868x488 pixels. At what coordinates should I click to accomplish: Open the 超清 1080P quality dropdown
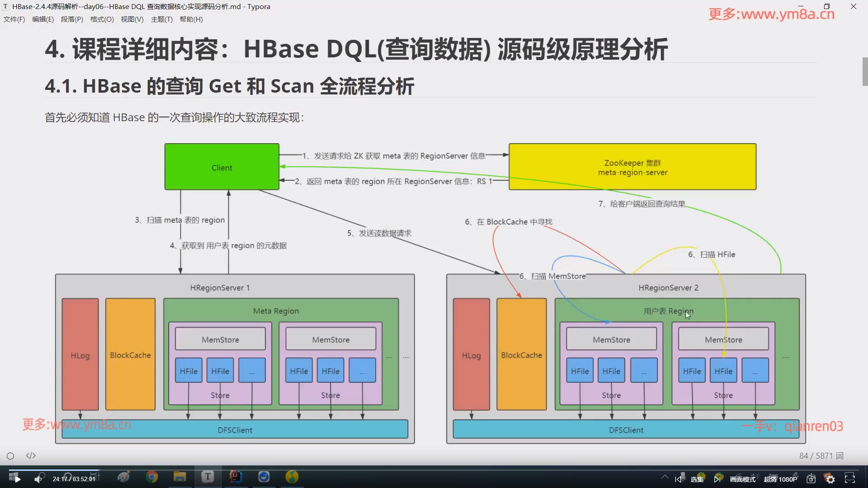[x=780, y=479]
